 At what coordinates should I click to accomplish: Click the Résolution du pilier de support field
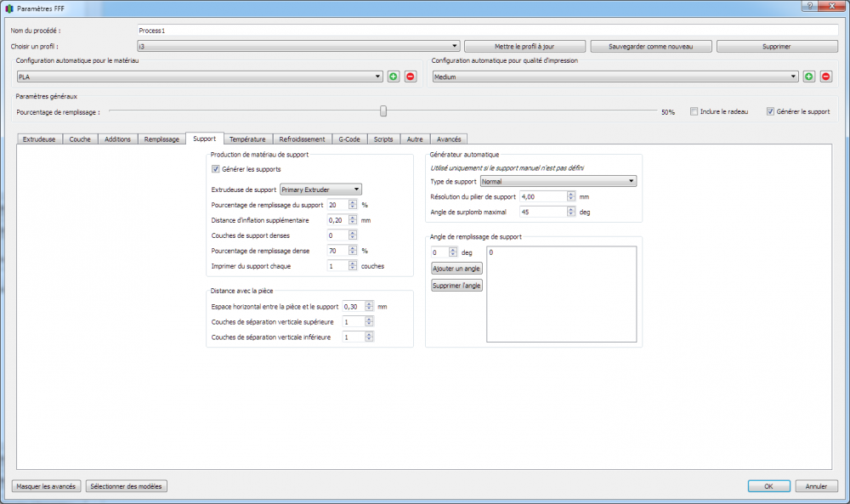pyautogui.click(x=547, y=196)
